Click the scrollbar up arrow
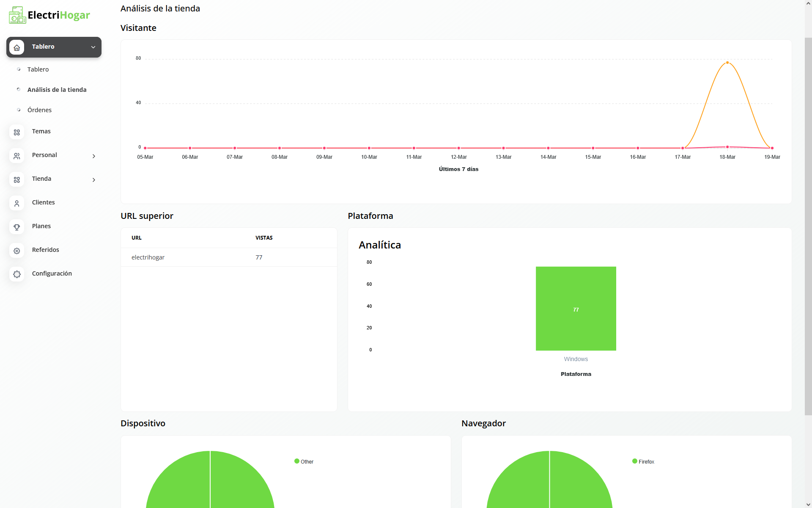The image size is (812, 508). pyautogui.click(x=808, y=3)
